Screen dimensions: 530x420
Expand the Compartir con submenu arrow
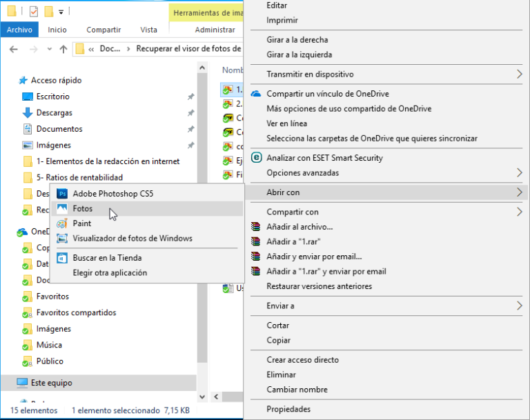pyautogui.click(x=520, y=212)
